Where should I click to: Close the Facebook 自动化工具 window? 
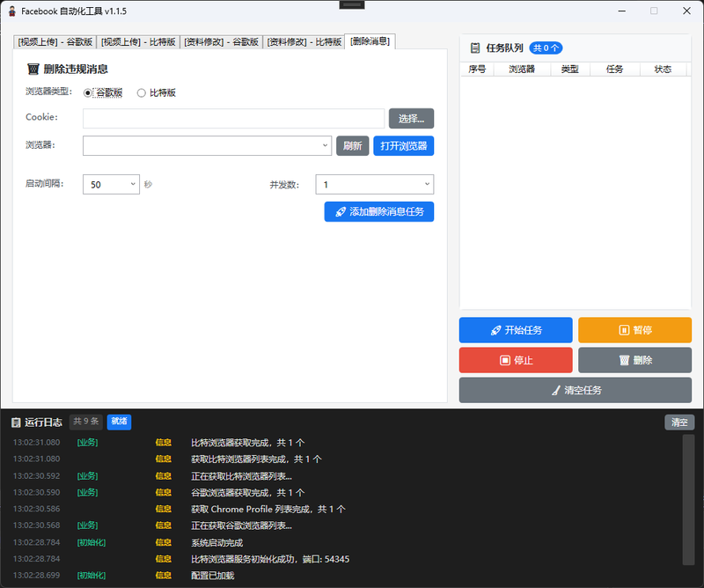tap(686, 11)
